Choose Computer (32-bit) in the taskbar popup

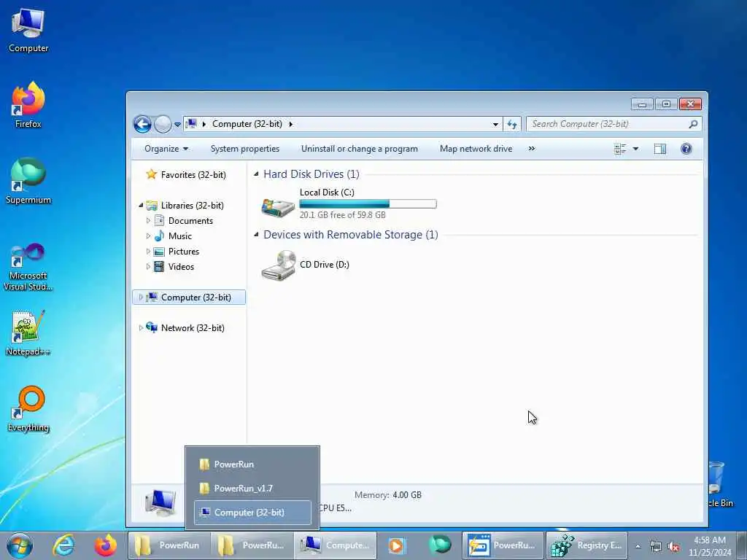[x=252, y=513]
